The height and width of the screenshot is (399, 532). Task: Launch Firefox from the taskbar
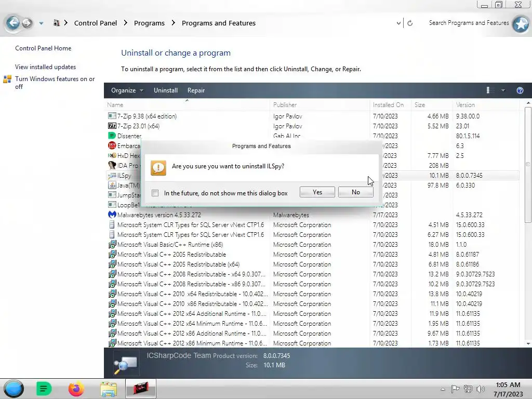pyautogui.click(x=76, y=389)
